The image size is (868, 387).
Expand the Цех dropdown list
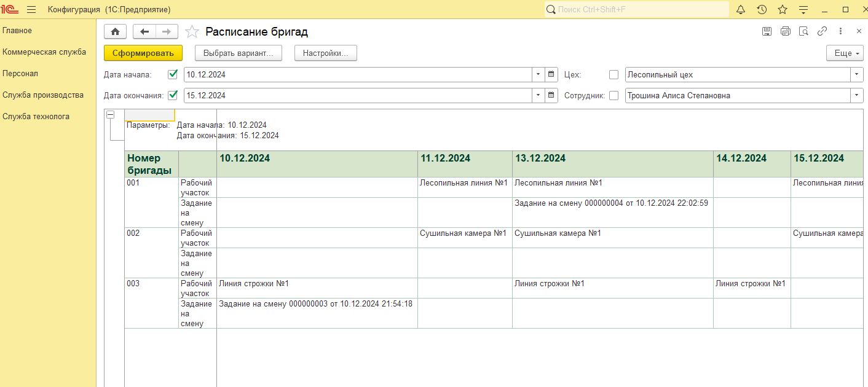click(x=857, y=74)
